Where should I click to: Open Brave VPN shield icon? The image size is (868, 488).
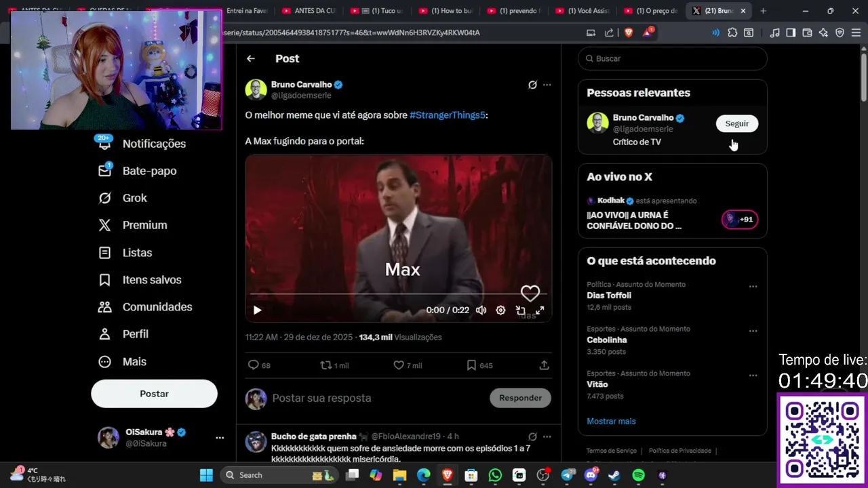tap(840, 33)
